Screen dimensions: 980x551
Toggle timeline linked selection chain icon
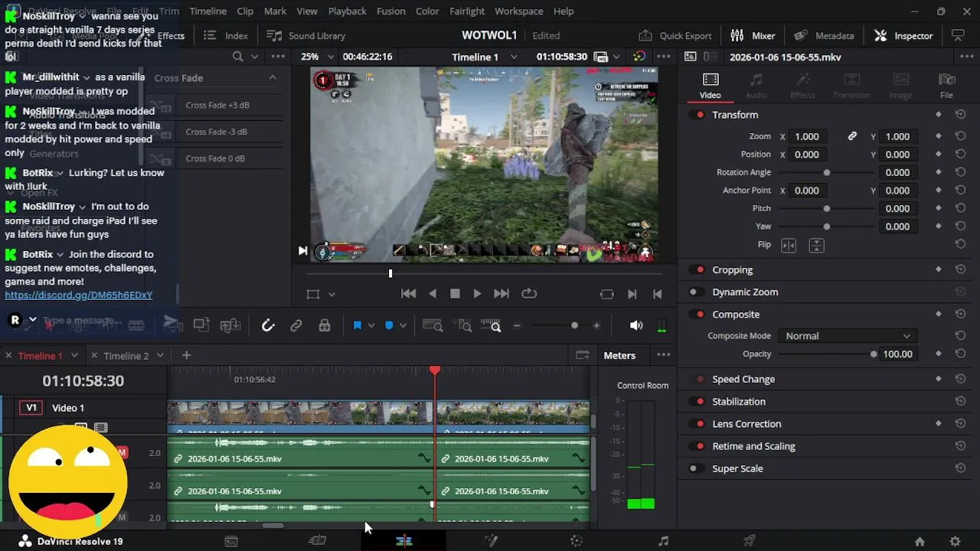[x=296, y=325]
